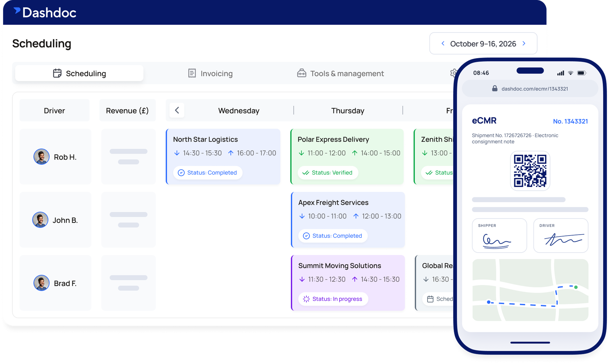This screenshot has height=364, width=610.
Task: Click Polar Express pickup down-arrow icon
Action: click(x=302, y=153)
